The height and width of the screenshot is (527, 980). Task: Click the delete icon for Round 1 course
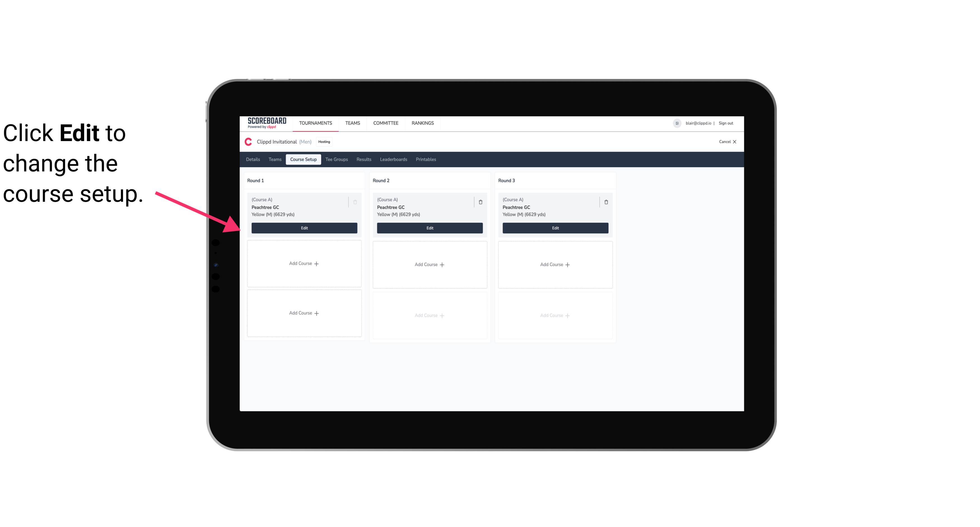(356, 201)
